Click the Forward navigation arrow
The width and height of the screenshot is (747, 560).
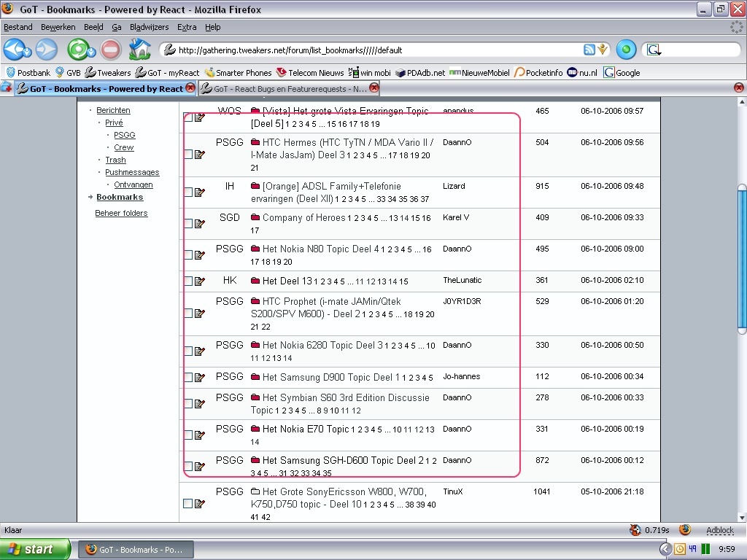click(x=47, y=50)
